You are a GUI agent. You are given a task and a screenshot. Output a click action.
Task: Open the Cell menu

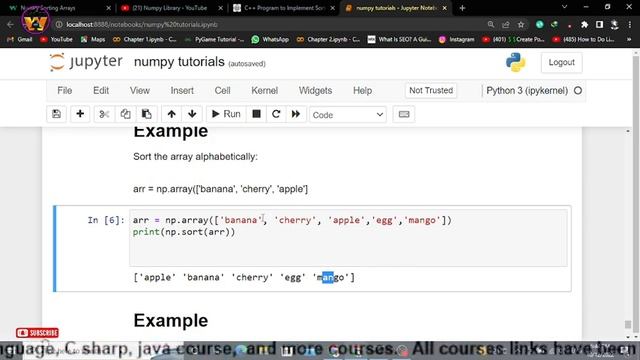tap(222, 91)
